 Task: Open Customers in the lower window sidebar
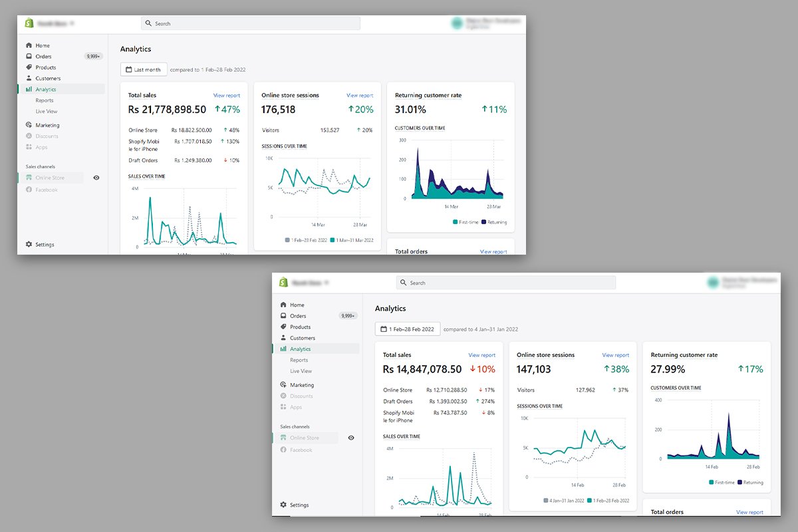point(303,338)
